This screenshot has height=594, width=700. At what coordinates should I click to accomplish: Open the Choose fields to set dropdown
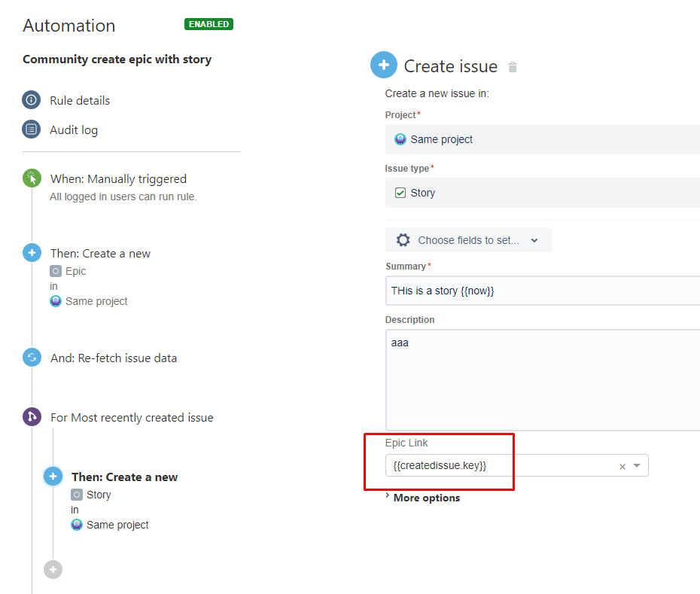click(468, 240)
